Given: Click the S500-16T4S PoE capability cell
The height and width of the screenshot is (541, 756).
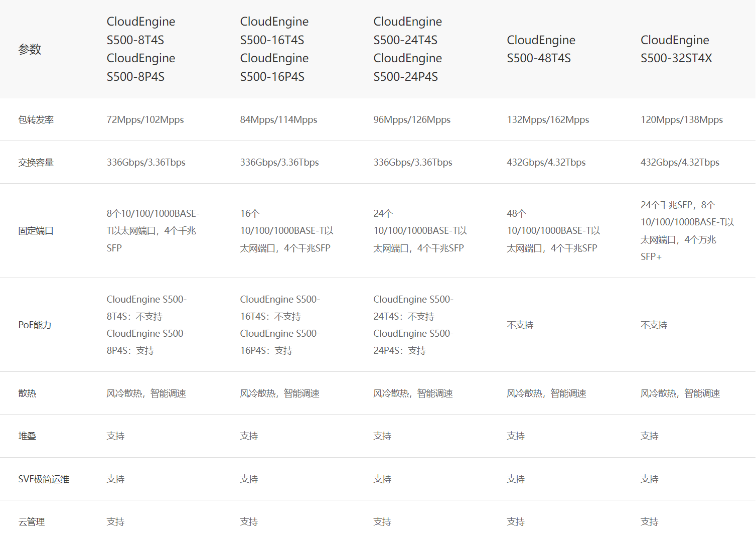Looking at the screenshot, I should point(280,325).
